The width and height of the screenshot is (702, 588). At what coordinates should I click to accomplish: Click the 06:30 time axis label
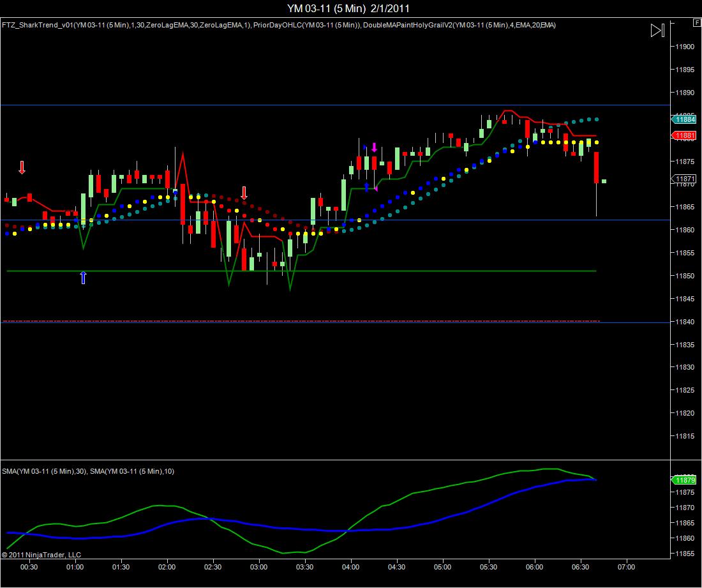click(x=581, y=567)
